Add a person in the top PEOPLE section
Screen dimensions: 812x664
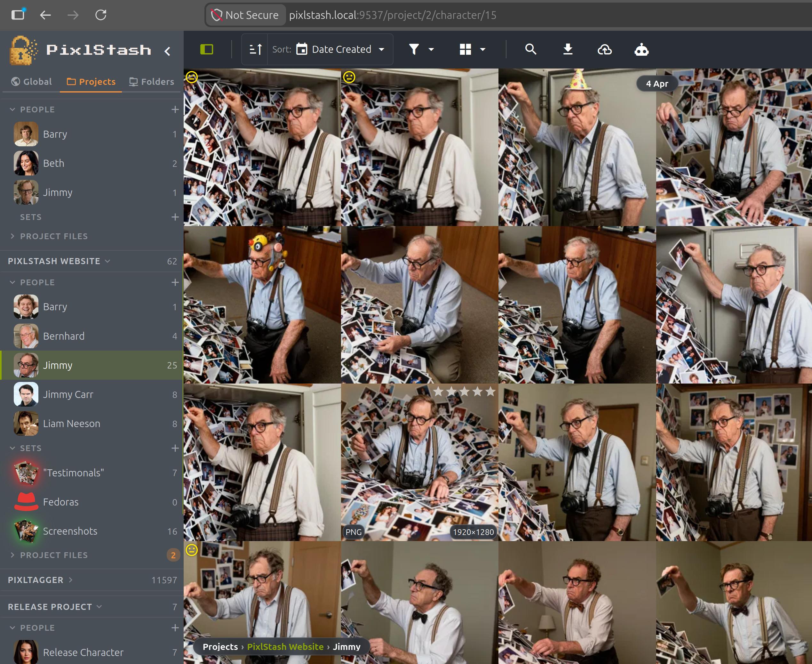point(175,109)
